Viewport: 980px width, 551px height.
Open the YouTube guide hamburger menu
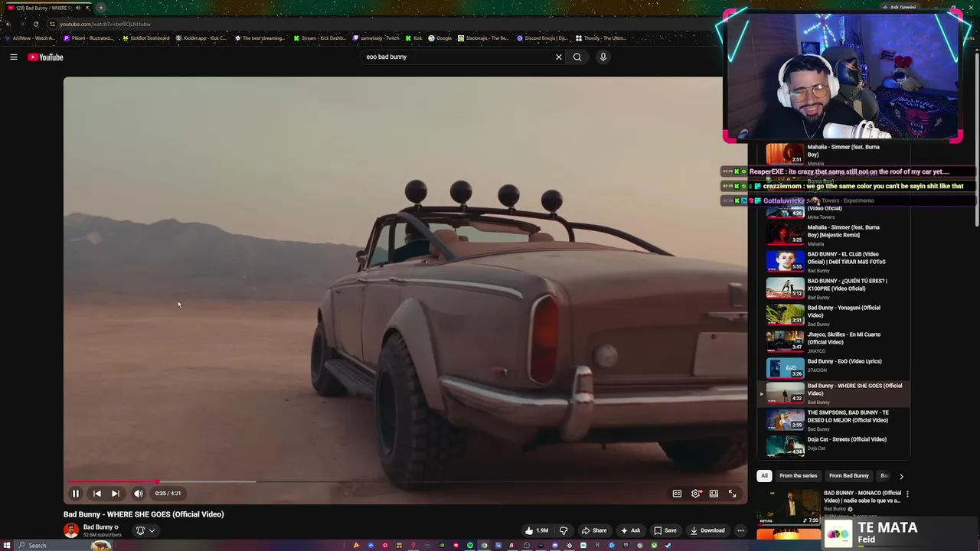(x=13, y=57)
